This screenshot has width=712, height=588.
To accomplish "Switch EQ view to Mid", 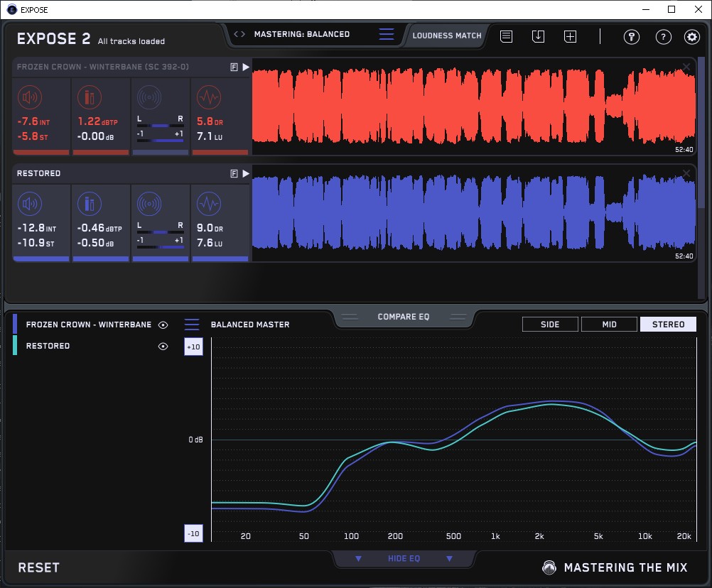I will pos(609,325).
